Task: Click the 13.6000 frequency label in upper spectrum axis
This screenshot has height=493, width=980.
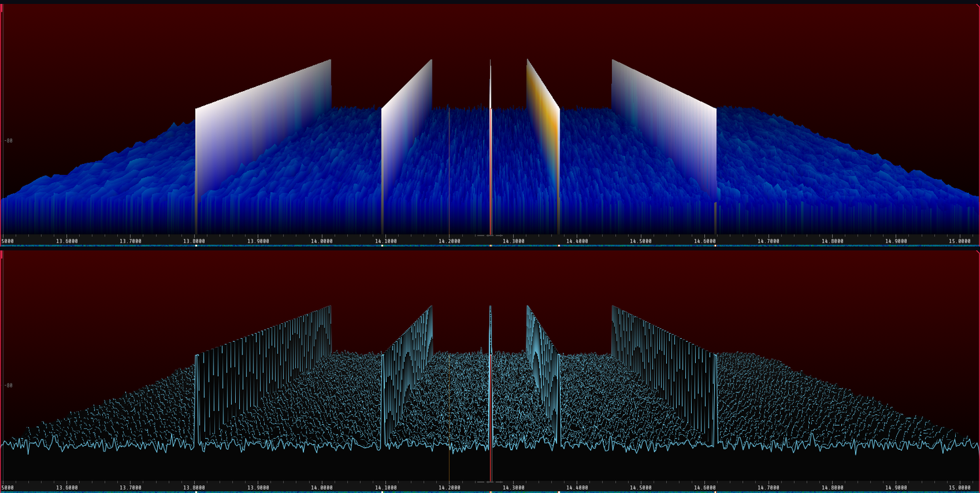Action: point(67,241)
